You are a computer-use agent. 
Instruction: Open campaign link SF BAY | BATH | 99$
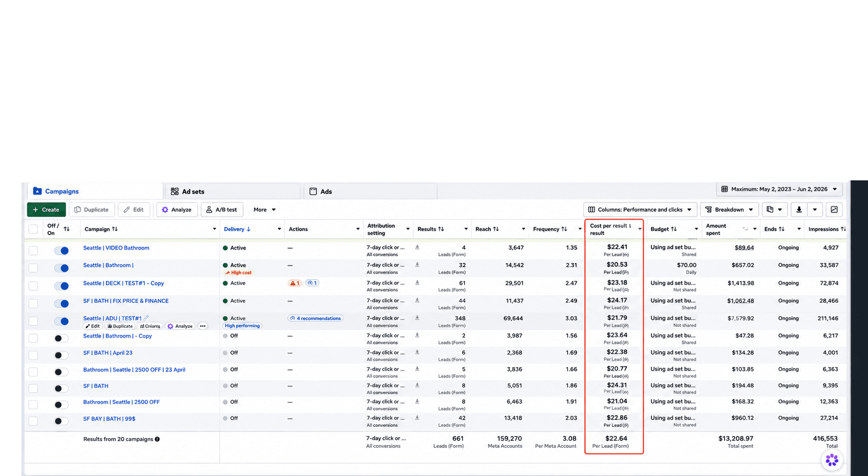tap(109, 419)
